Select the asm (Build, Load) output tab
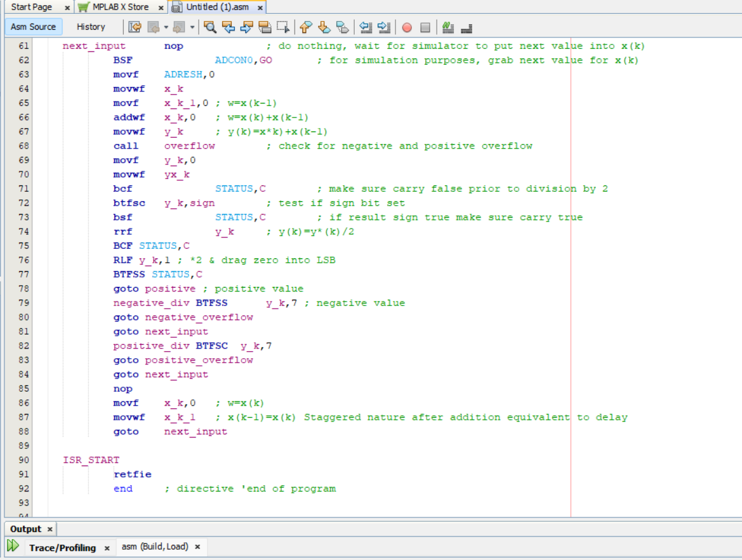The height and width of the screenshot is (560, 742). pos(157,546)
